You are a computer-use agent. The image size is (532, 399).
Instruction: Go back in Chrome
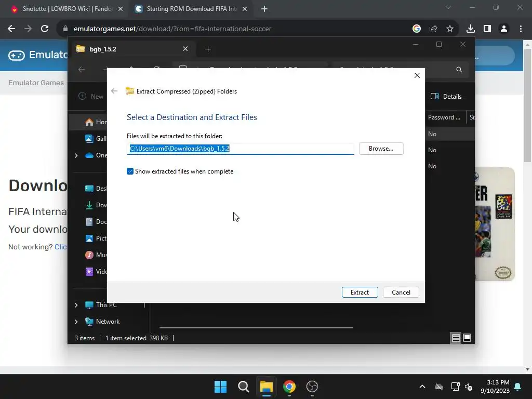[x=11, y=29]
